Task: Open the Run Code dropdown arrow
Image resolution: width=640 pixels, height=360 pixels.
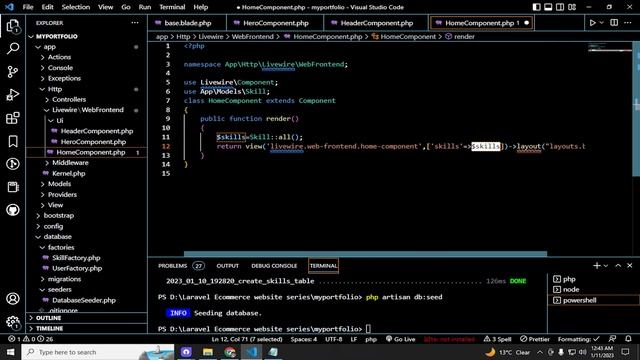Action: point(601,23)
